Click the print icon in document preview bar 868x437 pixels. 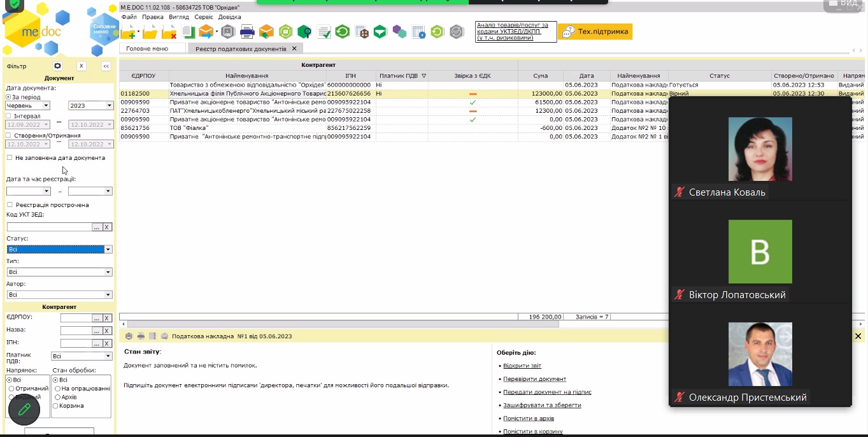coord(141,336)
